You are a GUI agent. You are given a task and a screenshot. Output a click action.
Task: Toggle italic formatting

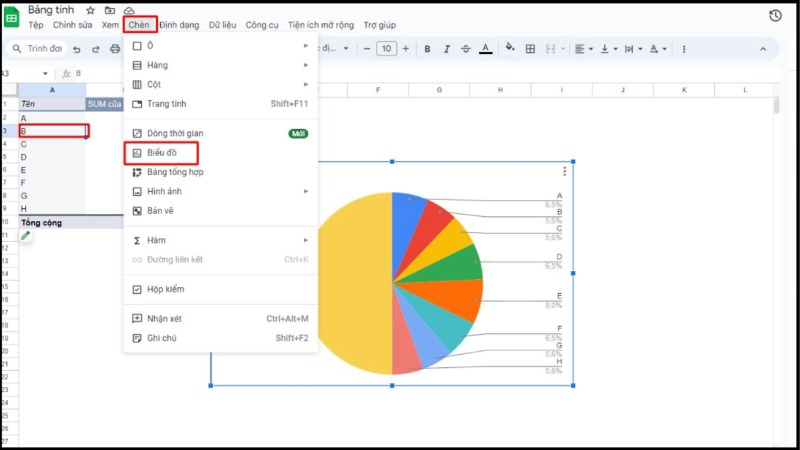446,49
